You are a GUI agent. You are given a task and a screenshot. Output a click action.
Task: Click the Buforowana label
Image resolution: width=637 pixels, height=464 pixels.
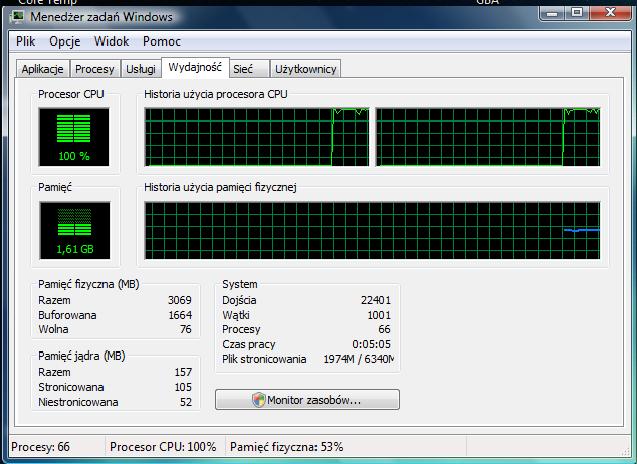(x=67, y=315)
